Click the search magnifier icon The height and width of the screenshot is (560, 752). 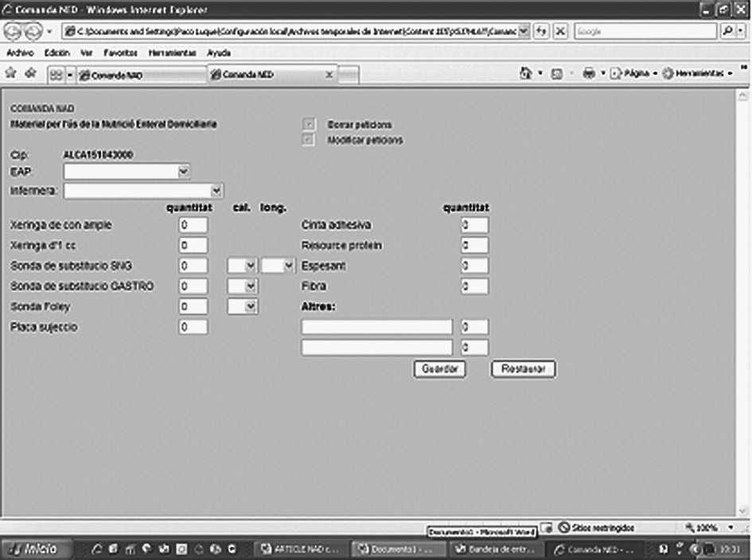[728, 32]
